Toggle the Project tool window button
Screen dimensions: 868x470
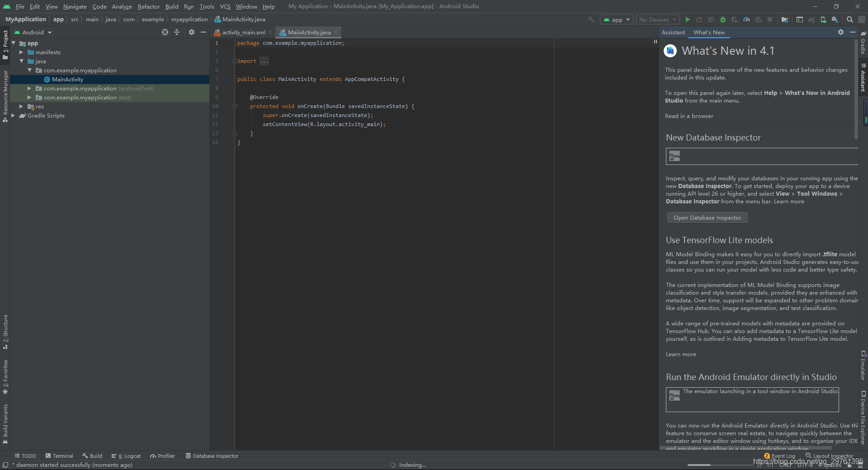(5, 44)
